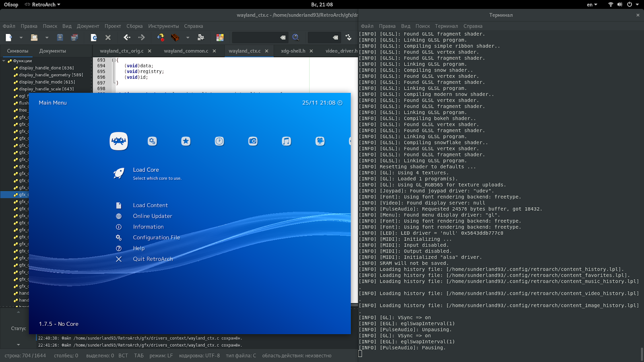Image resolution: width=644 pixels, height=362 pixels.
Task: Open the build options dropdown arrow
Action: [188, 37]
